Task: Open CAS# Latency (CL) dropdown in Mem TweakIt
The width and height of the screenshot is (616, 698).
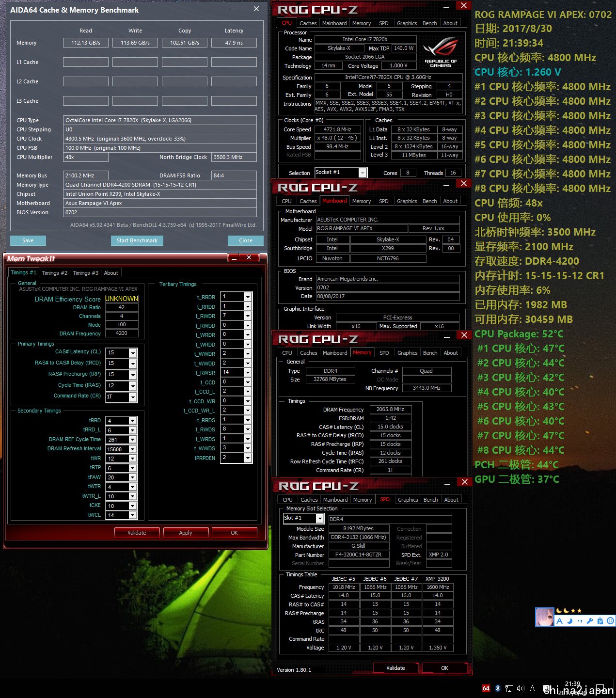Action: pyautogui.click(x=133, y=353)
